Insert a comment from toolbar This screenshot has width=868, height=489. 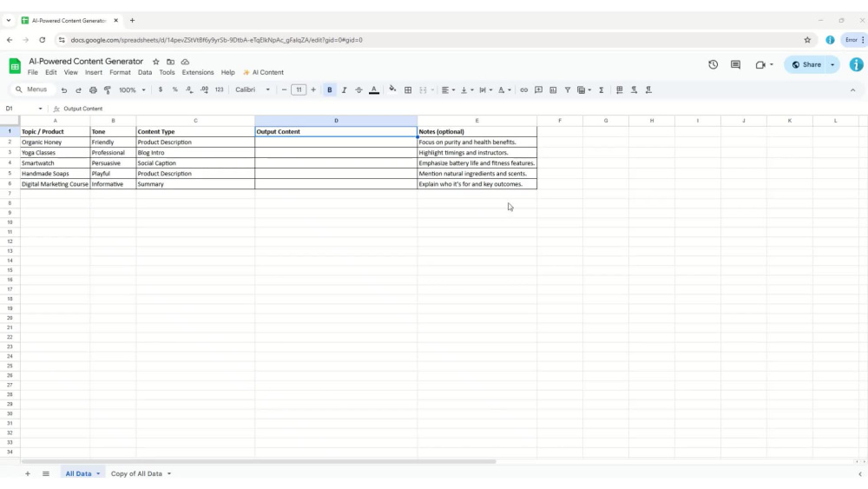[538, 89]
